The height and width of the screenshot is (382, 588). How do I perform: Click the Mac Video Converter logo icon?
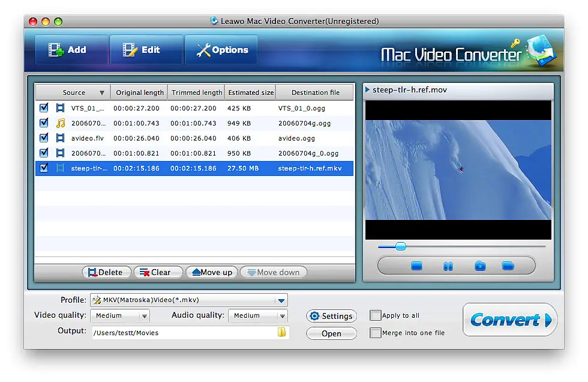pyautogui.click(x=541, y=50)
